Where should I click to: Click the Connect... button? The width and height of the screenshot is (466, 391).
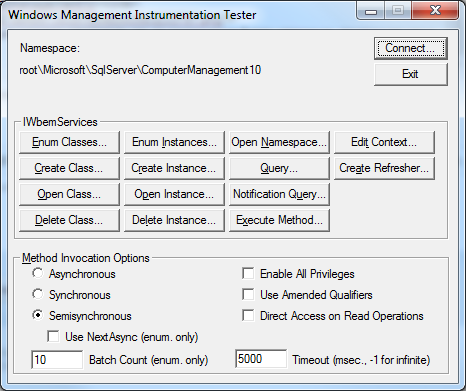[411, 49]
